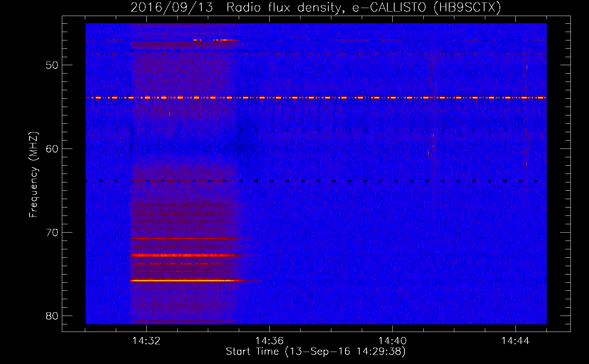Click the y-axis tick label '50'
Screen dimensions: 589x364
pyautogui.click(x=52, y=65)
